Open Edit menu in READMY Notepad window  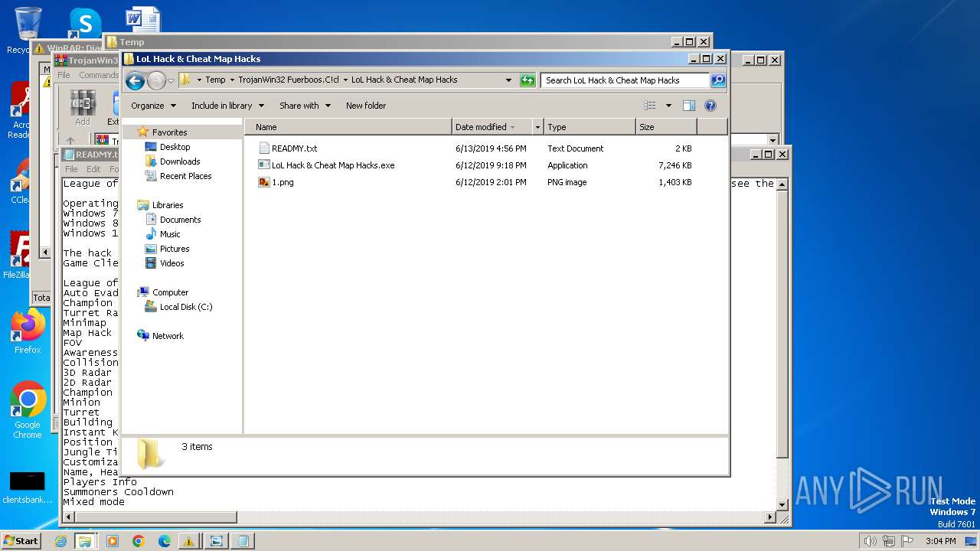pos(93,169)
